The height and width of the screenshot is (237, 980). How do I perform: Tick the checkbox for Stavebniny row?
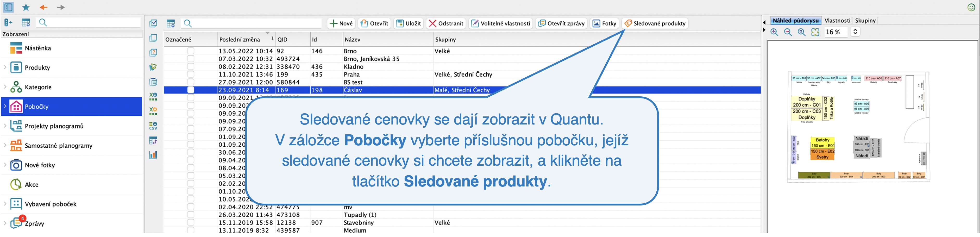191,222
